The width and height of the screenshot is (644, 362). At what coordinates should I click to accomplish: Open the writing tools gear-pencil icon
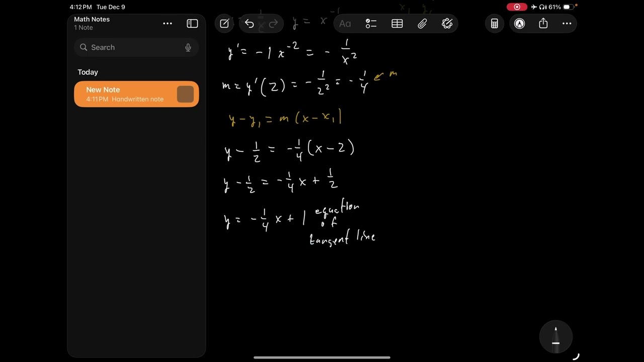coord(447,24)
